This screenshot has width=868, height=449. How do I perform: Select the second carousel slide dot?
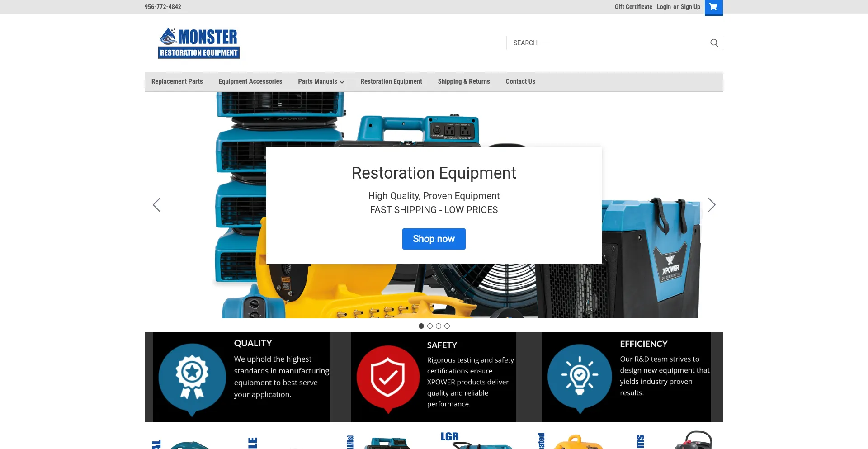click(429, 326)
